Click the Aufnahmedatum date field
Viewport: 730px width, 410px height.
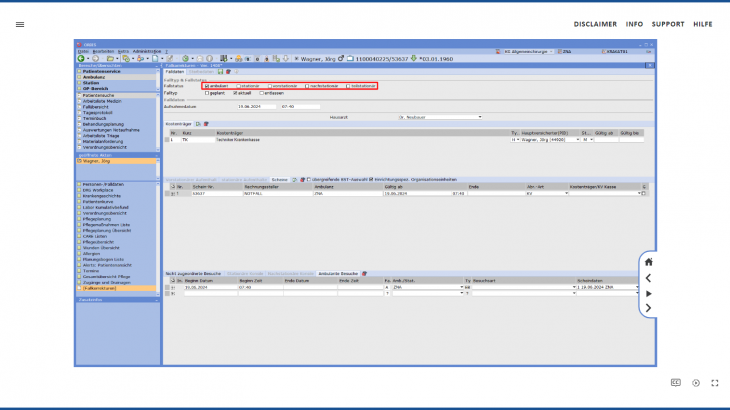pyautogui.click(x=255, y=105)
